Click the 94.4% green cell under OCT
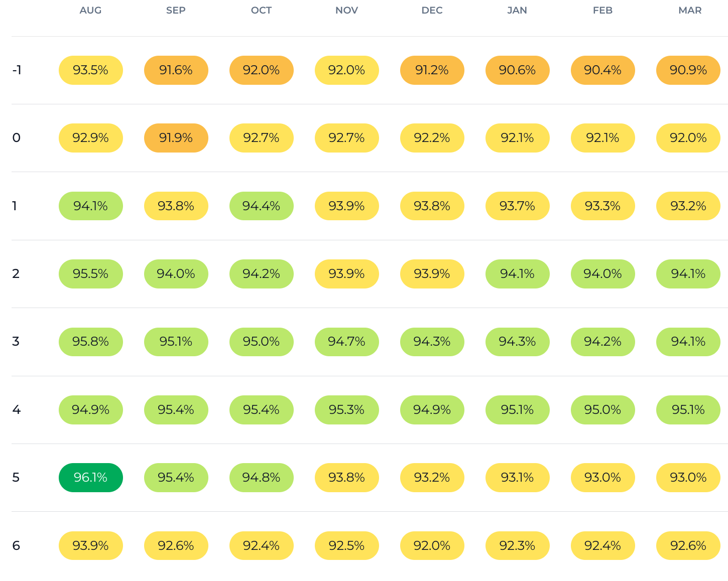The image size is (728, 581). [x=262, y=206]
